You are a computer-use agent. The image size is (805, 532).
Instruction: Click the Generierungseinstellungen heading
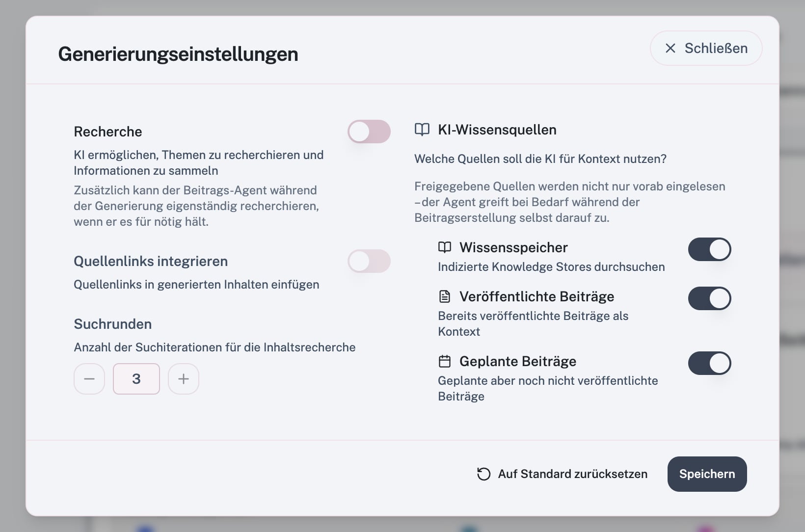click(x=178, y=54)
